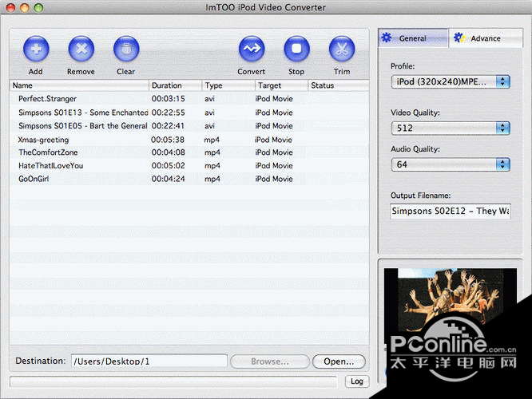Click the Clear list icon
The image size is (532, 399).
click(x=126, y=49)
